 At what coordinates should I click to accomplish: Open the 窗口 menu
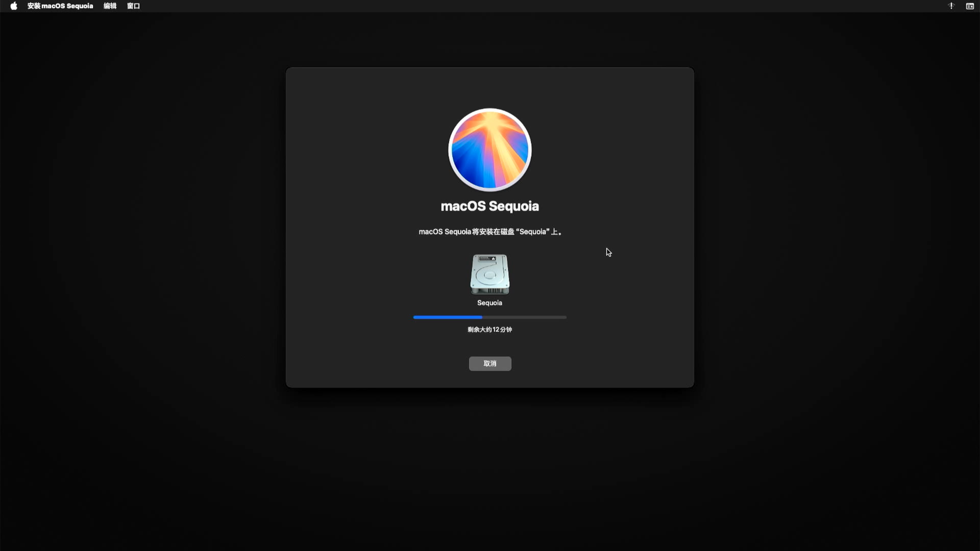(x=133, y=6)
